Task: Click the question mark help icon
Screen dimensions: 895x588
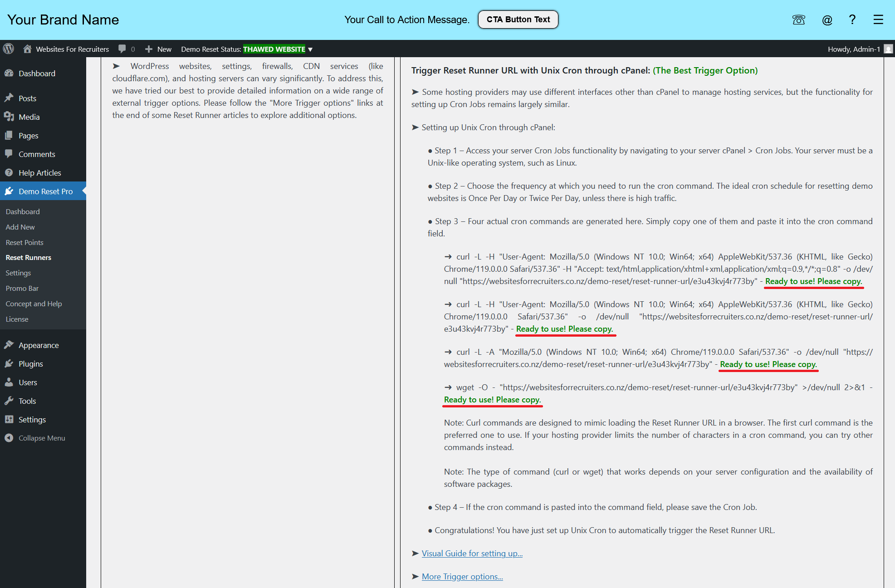Action: click(852, 20)
